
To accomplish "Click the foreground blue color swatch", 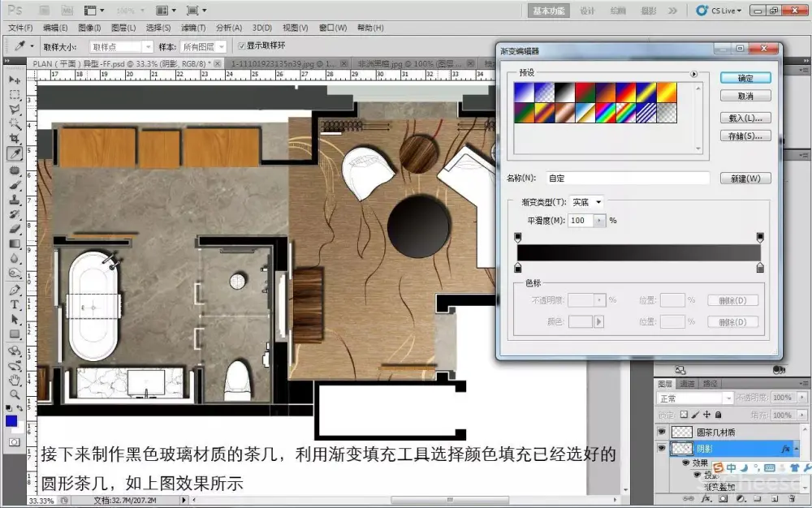I will 11,420.
